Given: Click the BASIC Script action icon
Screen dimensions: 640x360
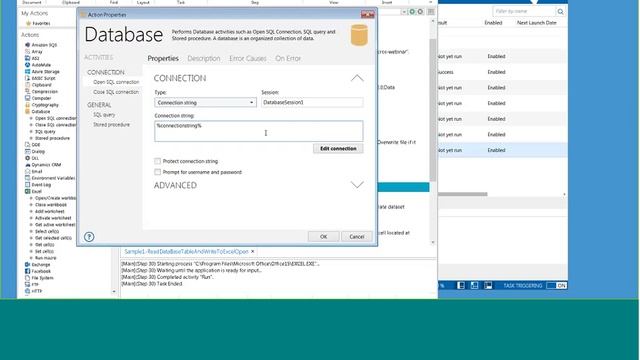Looking at the screenshot, I should coord(27,78).
